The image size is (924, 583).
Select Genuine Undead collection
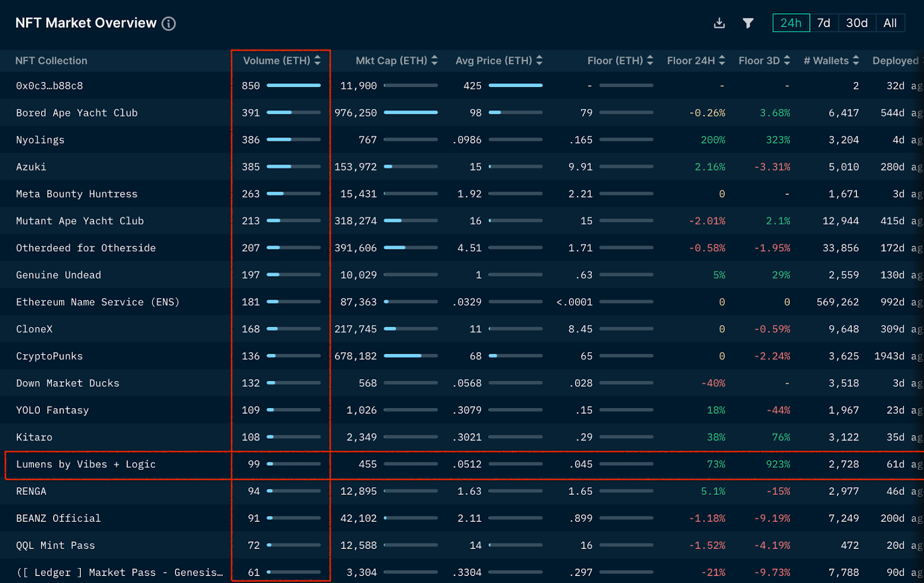pos(58,275)
